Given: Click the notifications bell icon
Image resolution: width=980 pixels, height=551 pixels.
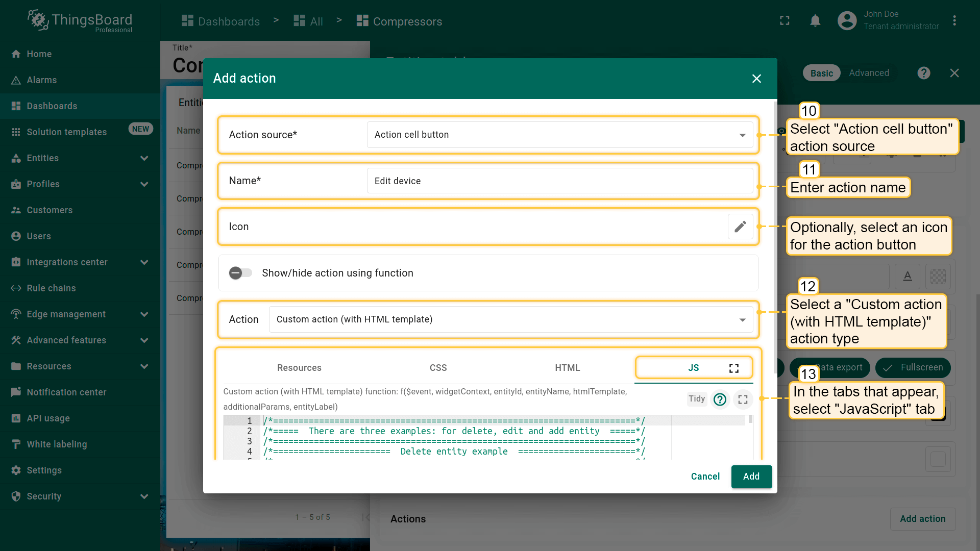Looking at the screenshot, I should (x=815, y=21).
